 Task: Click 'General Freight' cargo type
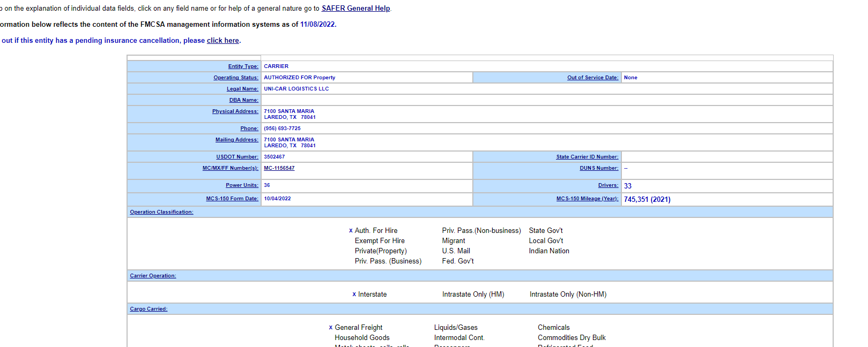(359, 328)
